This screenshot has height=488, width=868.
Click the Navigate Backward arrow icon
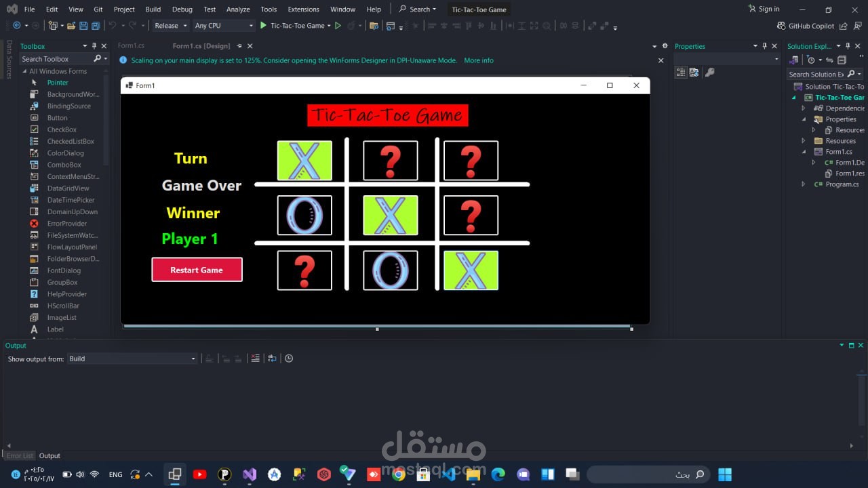point(17,26)
